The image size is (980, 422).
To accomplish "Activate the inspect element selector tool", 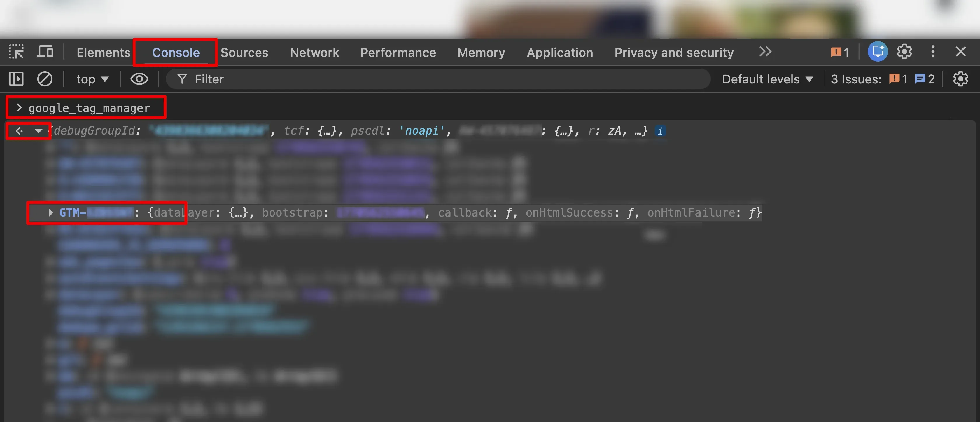I will [x=16, y=52].
